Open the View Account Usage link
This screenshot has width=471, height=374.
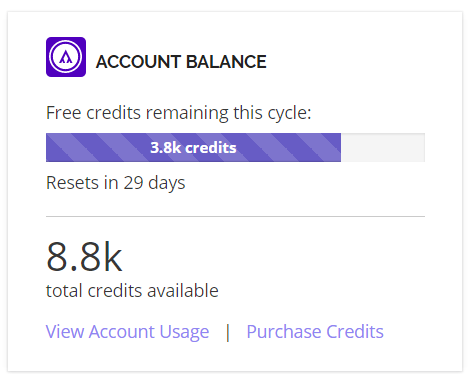(x=127, y=332)
